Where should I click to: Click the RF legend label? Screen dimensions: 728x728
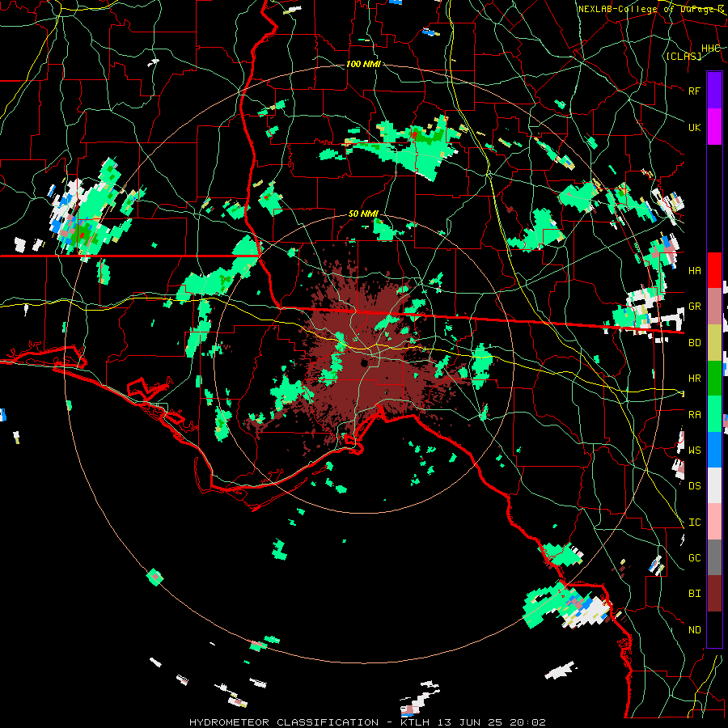(694, 91)
